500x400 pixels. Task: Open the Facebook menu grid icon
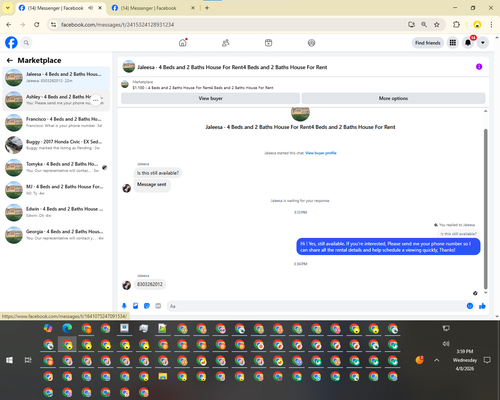click(453, 43)
